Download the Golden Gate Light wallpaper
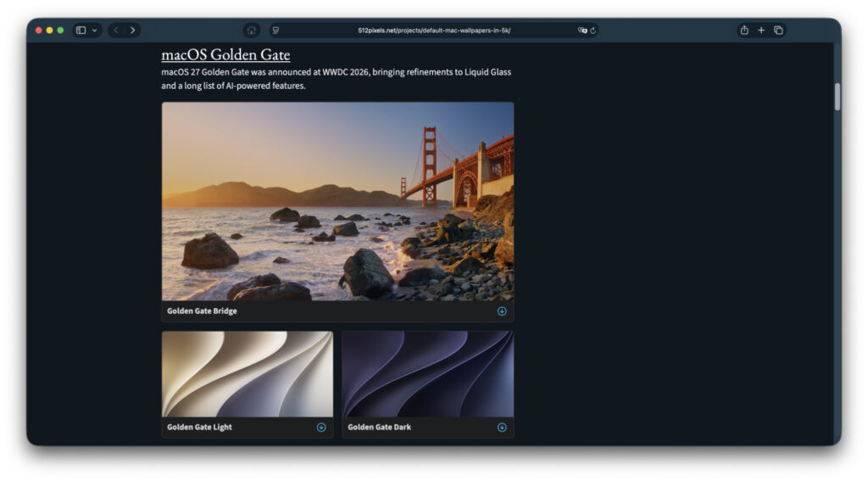868x481 pixels. tap(321, 428)
